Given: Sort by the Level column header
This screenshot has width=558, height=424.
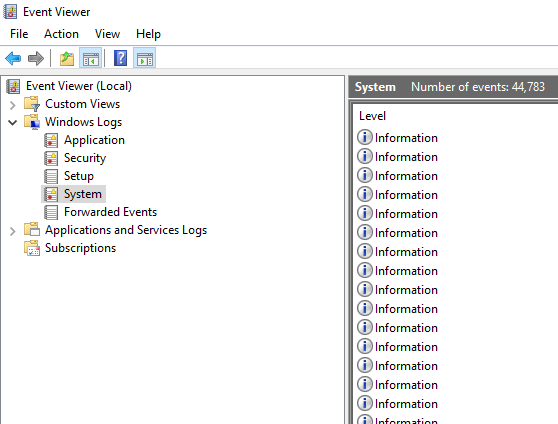Looking at the screenshot, I should click(x=372, y=116).
